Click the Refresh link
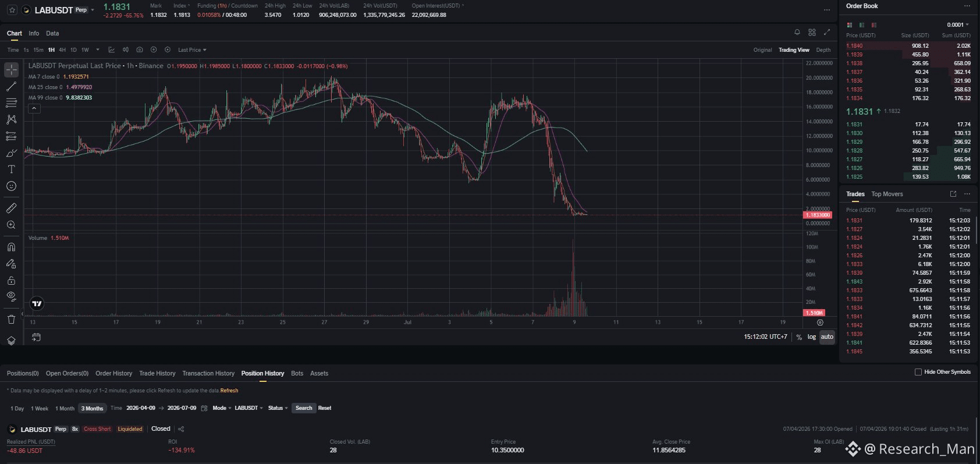 (x=229, y=391)
